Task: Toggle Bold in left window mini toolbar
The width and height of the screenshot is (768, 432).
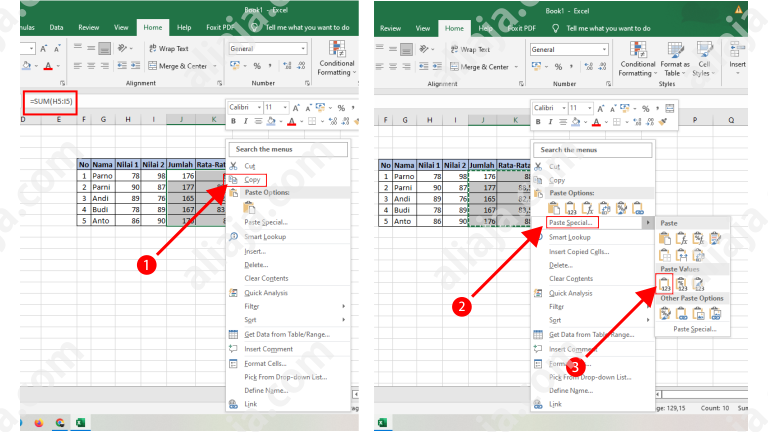Action: [233, 121]
